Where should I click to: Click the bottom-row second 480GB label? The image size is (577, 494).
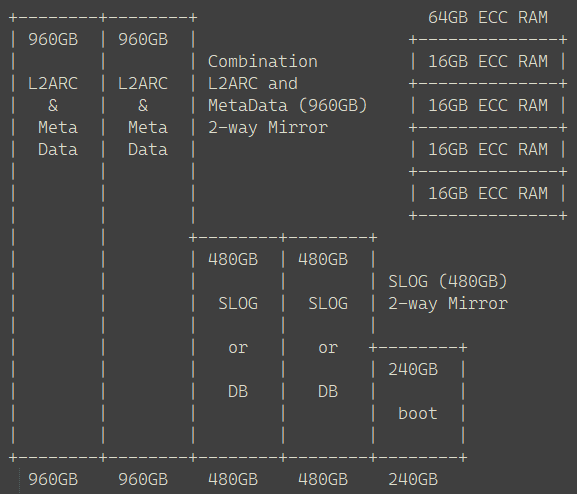323,480
